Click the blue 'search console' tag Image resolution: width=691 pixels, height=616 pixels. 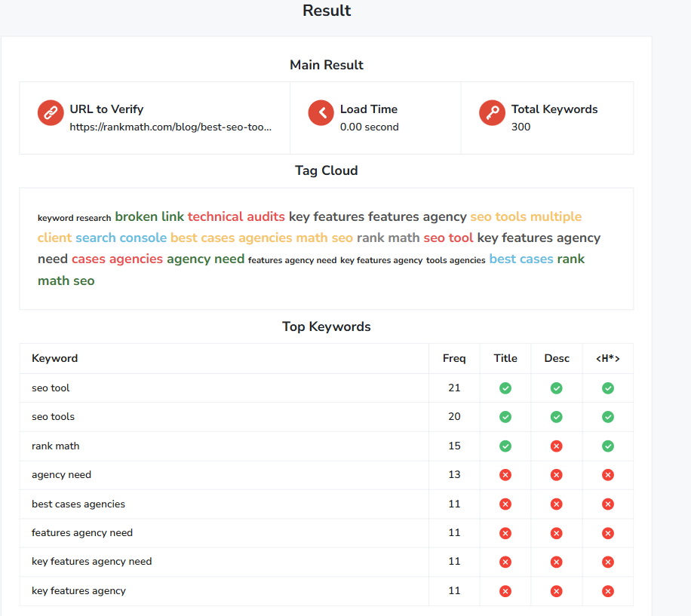(121, 238)
